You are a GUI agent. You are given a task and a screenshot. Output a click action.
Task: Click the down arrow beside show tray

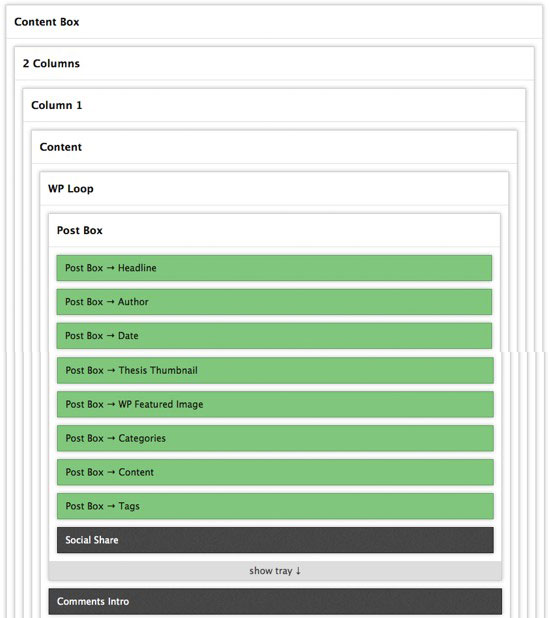(298, 571)
